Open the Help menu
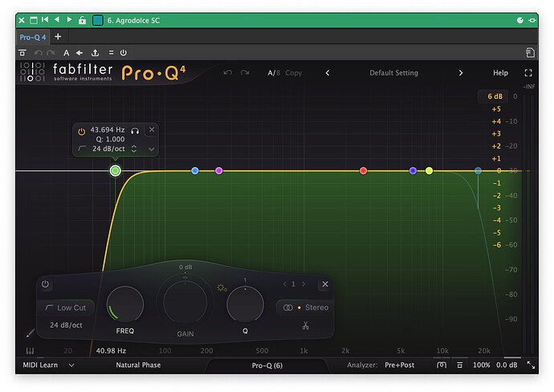 pos(500,73)
